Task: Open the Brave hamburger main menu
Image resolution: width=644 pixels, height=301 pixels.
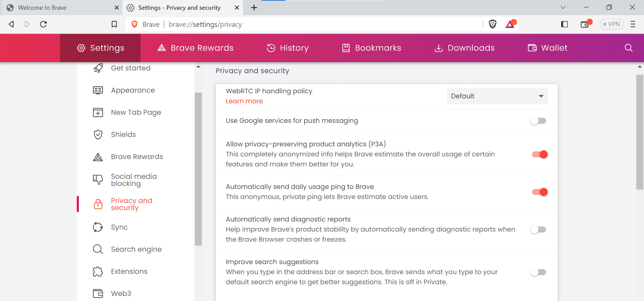Action: (x=633, y=24)
